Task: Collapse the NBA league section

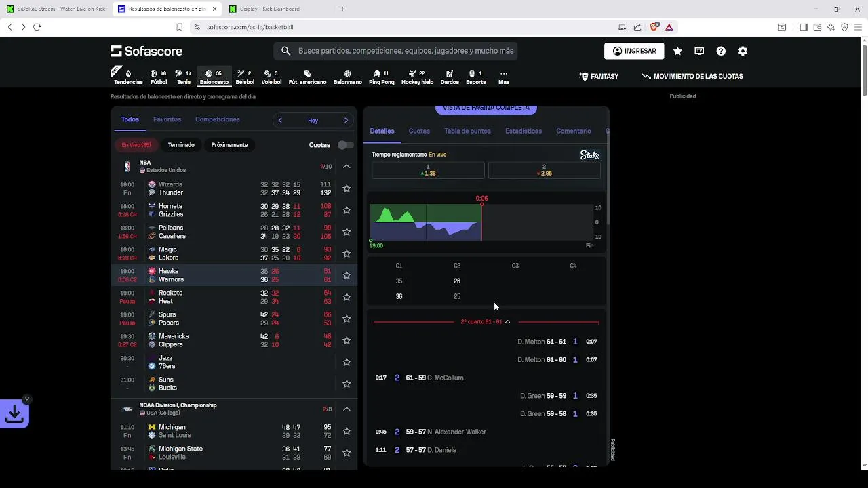Action: point(347,166)
